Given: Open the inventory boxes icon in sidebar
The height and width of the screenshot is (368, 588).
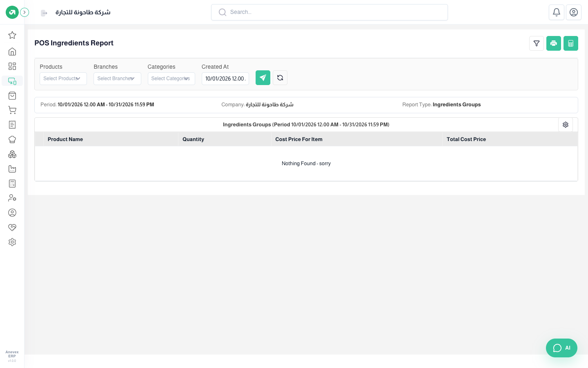Looking at the screenshot, I should 12,154.
